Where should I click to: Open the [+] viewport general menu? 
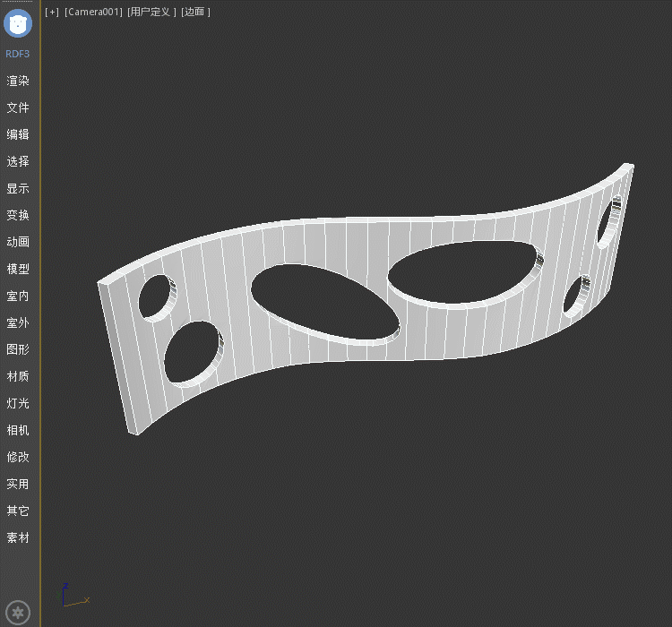(52, 12)
